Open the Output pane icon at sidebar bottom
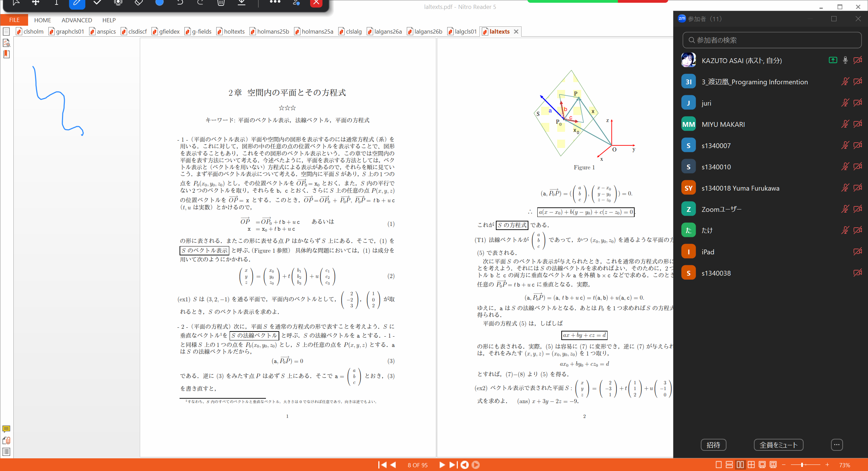868x471 pixels. (x=6, y=452)
